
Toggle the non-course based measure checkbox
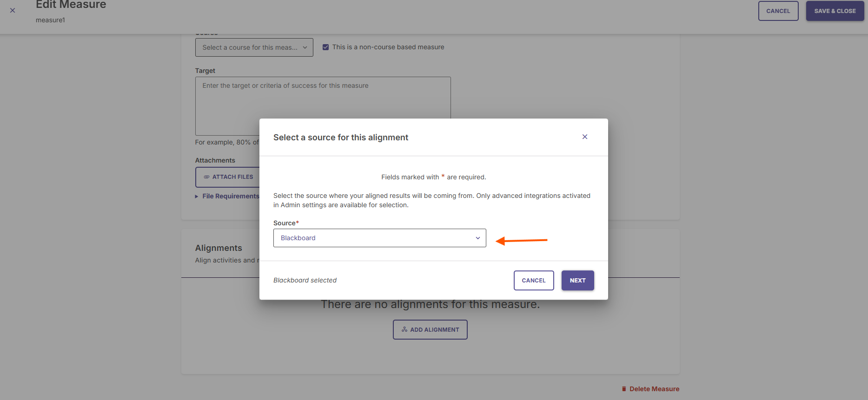tap(325, 47)
